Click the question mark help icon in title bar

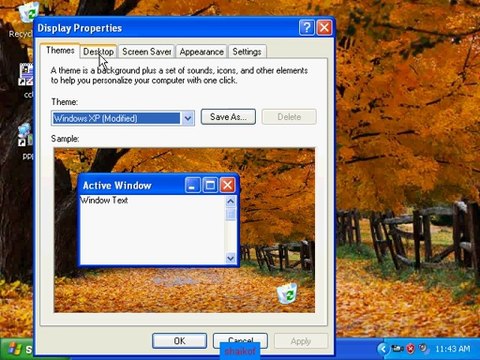(307, 28)
